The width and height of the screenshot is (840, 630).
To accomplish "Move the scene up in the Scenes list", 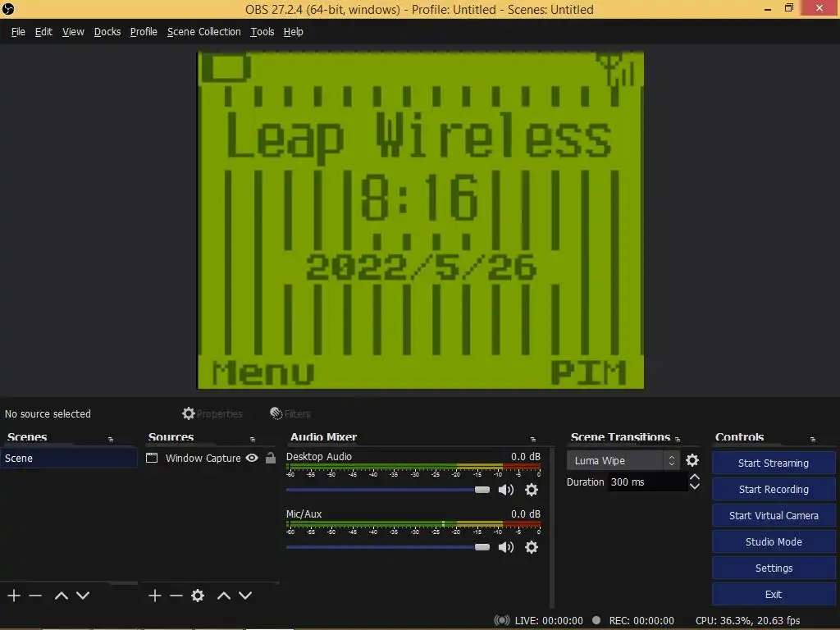I will pyautogui.click(x=61, y=596).
